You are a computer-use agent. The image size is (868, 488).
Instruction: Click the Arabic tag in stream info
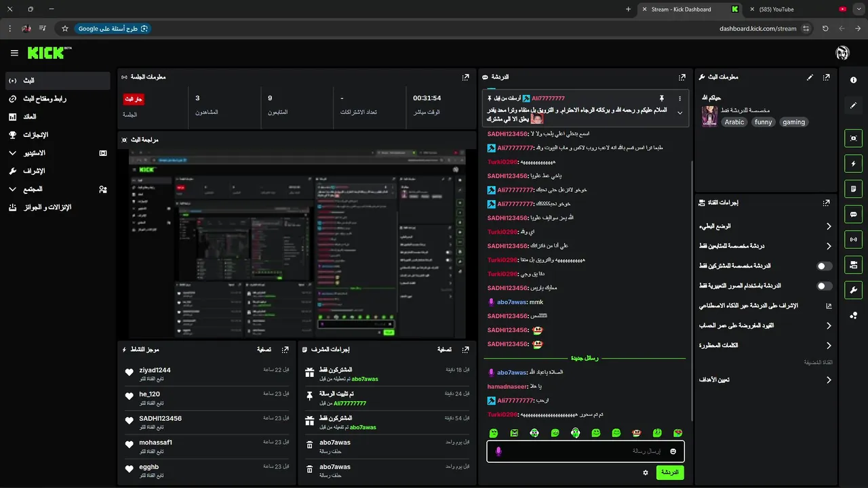[734, 122]
